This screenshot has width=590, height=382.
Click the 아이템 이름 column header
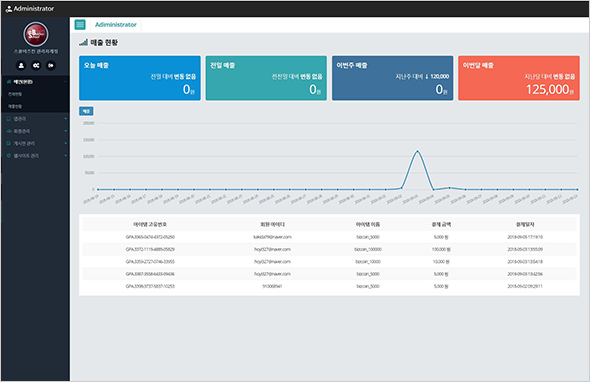[368, 224]
